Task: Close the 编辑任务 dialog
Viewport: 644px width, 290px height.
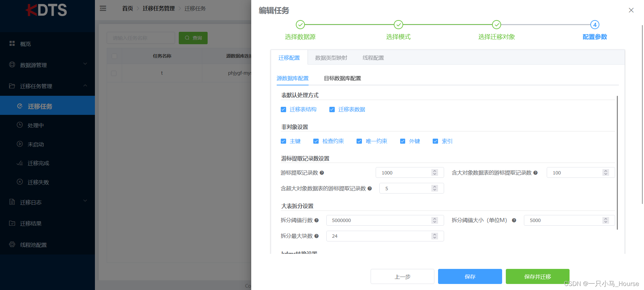Action: click(x=631, y=10)
